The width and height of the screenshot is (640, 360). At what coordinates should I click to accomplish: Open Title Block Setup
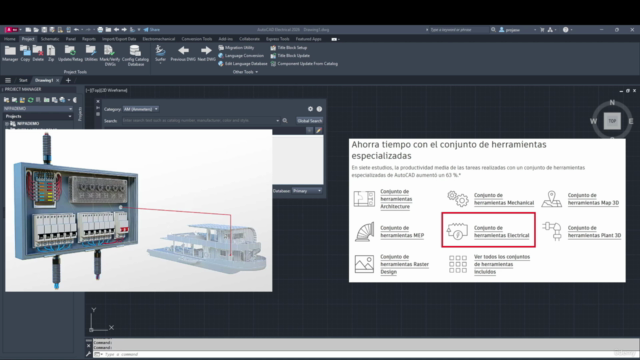click(289, 48)
